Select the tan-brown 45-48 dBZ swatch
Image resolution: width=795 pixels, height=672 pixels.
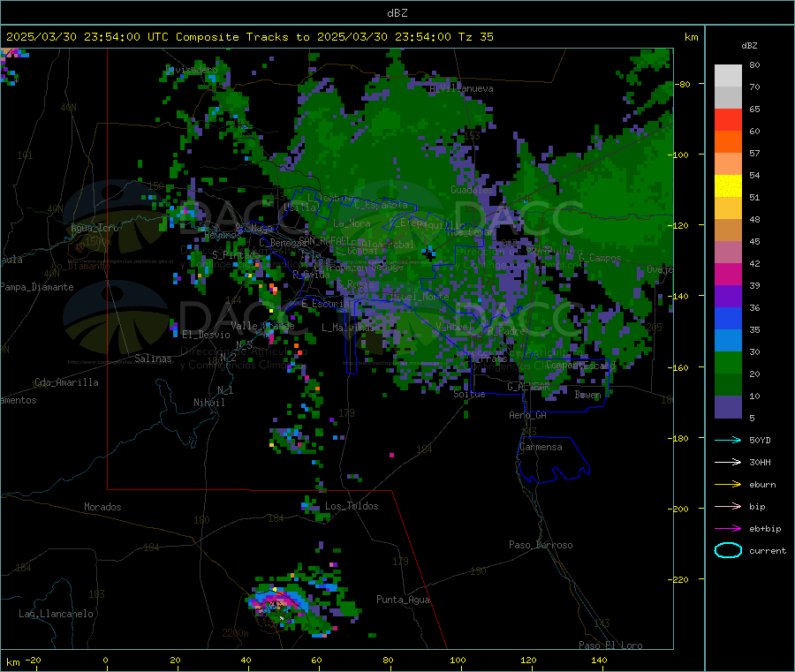pos(728,230)
